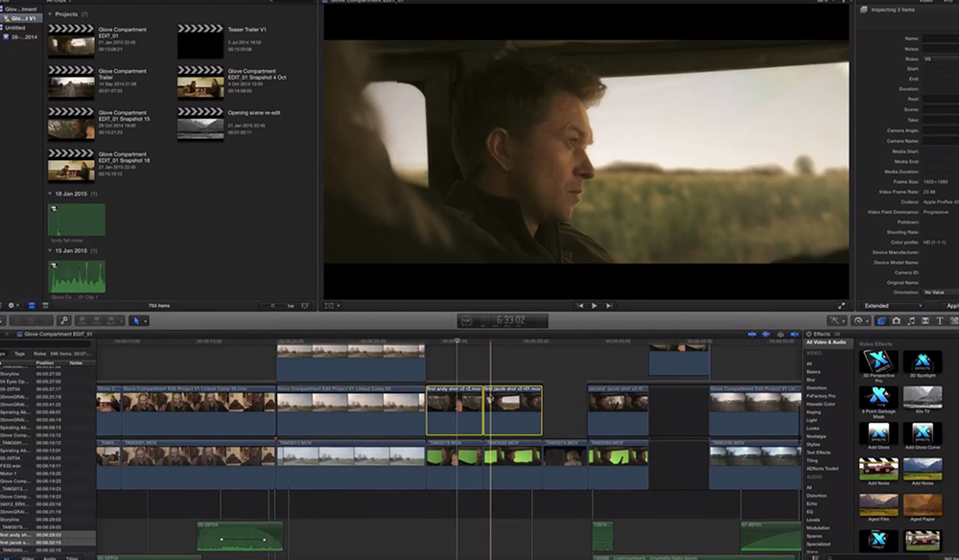Select the 3D Perspective Pro effect

pyautogui.click(x=876, y=362)
